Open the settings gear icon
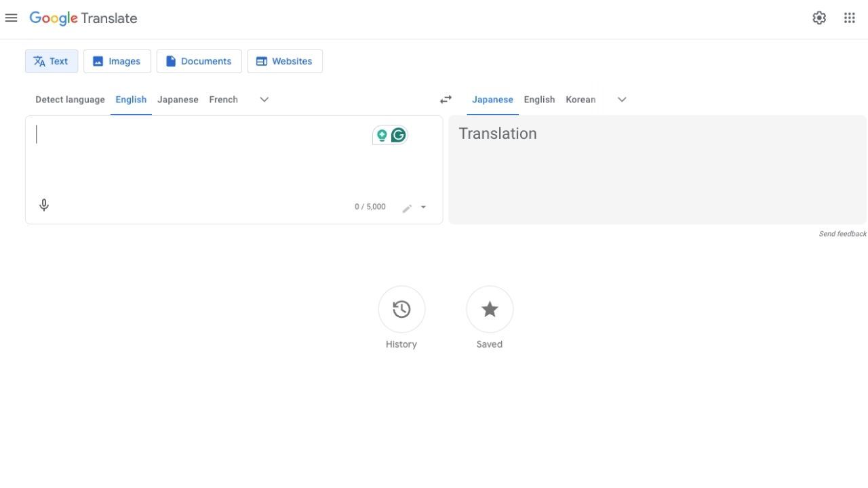 (819, 18)
